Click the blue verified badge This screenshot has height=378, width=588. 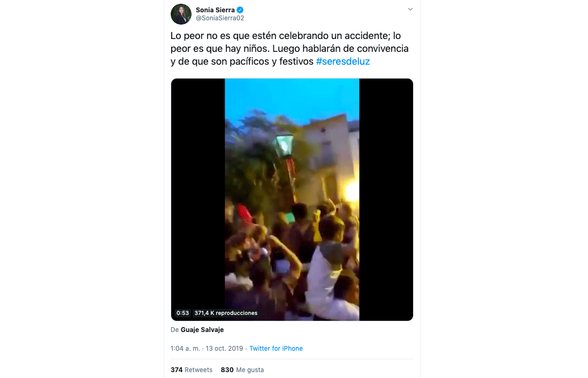(241, 10)
